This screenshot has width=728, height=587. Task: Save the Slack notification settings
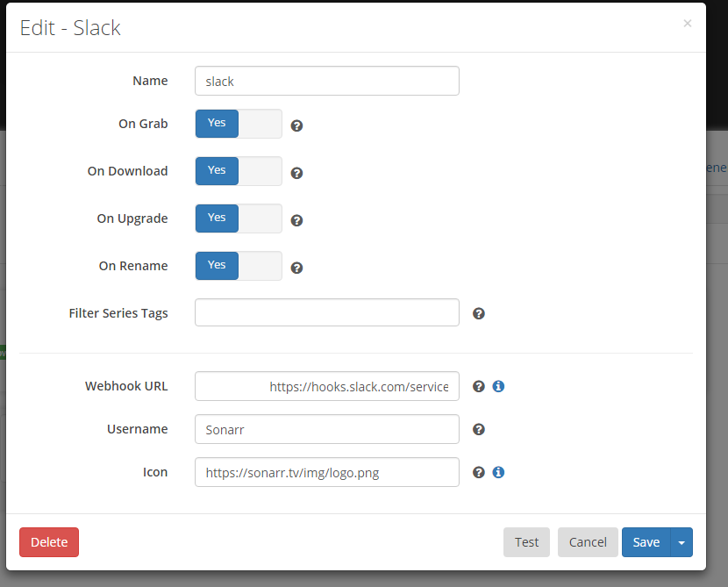click(646, 542)
